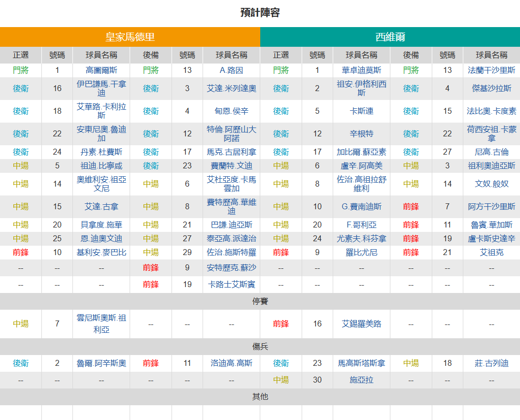Screen dimensions: 520x420
Task: Click the player name A.路因
Action: click(x=231, y=70)
